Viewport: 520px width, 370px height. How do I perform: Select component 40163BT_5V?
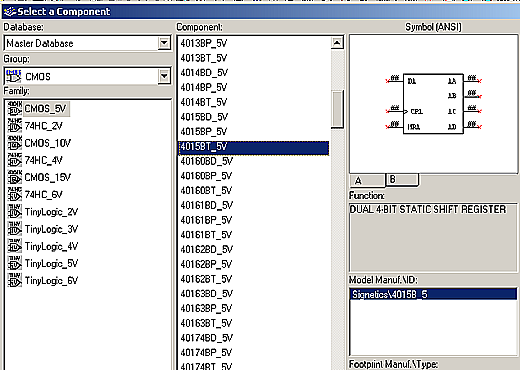click(x=206, y=323)
